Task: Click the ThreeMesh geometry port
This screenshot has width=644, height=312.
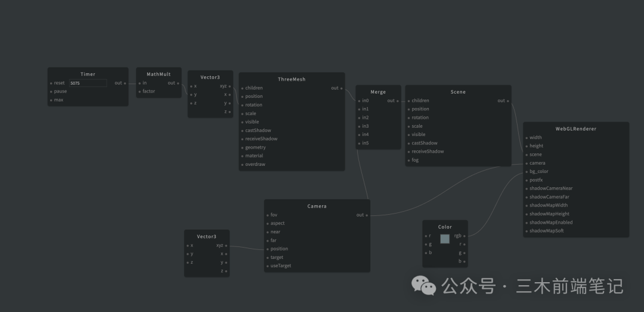Action: pyautogui.click(x=242, y=147)
